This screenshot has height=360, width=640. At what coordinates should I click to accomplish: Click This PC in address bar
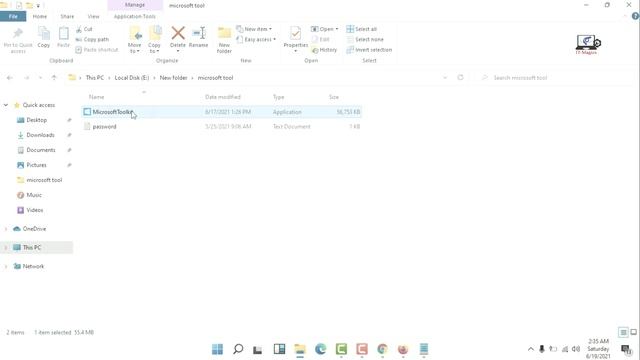[95, 78]
